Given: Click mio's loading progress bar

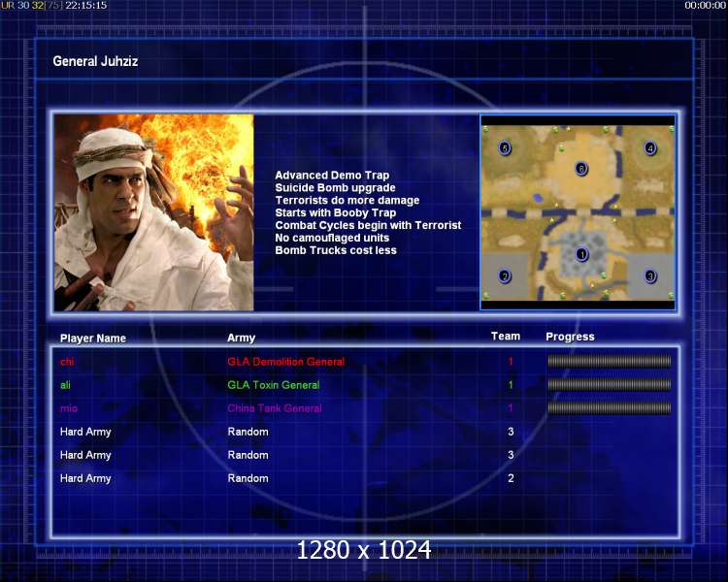Looking at the screenshot, I should (610, 408).
